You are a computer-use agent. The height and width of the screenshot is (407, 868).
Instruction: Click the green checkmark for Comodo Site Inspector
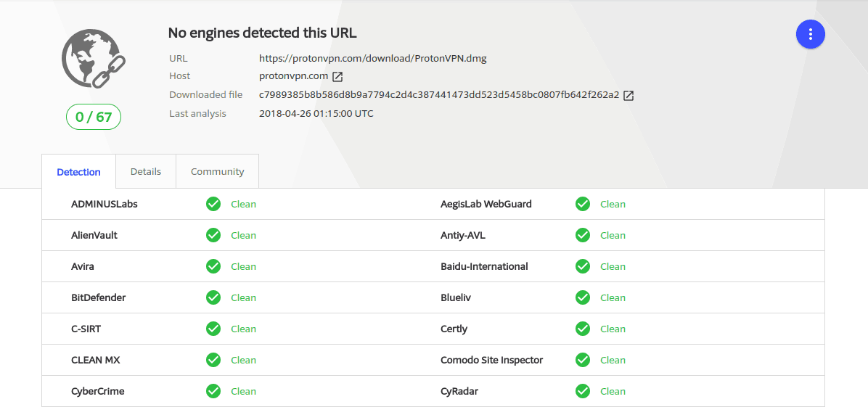pos(582,360)
